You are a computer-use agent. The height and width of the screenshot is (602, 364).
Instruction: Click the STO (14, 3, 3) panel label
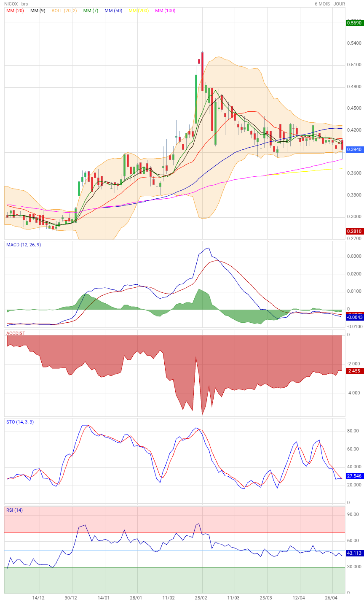(x=20, y=422)
